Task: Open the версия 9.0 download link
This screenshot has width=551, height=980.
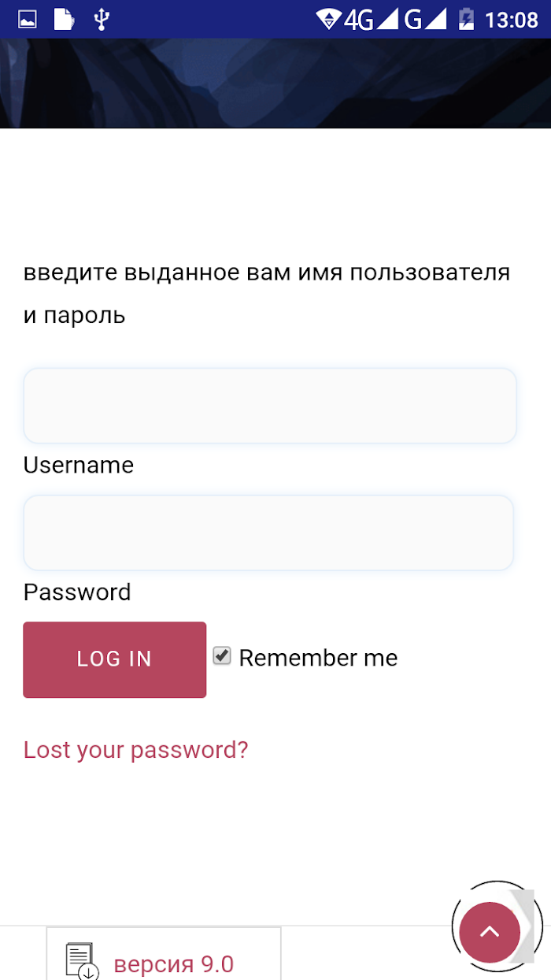Action: tap(174, 963)
